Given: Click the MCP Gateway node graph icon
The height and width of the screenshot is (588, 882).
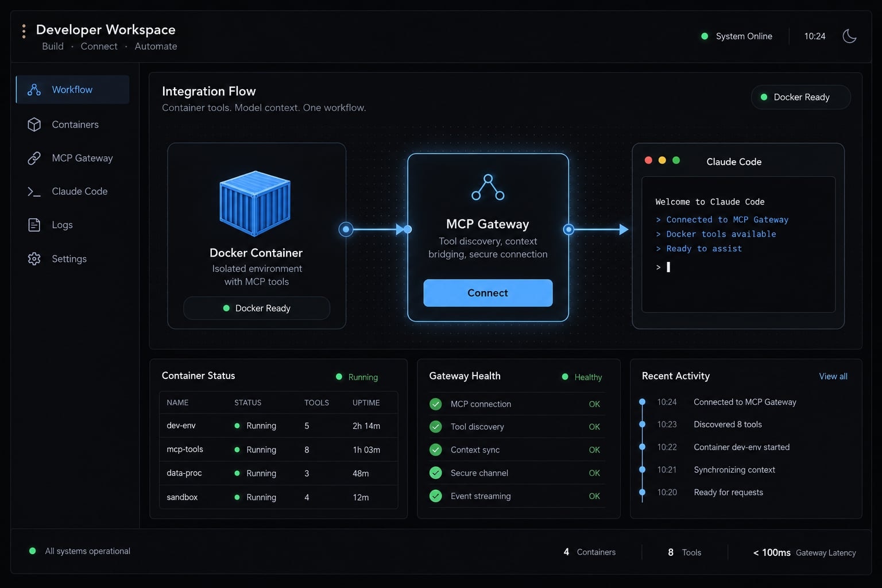Looking at the screenshot, I should [x=488, y=187].
